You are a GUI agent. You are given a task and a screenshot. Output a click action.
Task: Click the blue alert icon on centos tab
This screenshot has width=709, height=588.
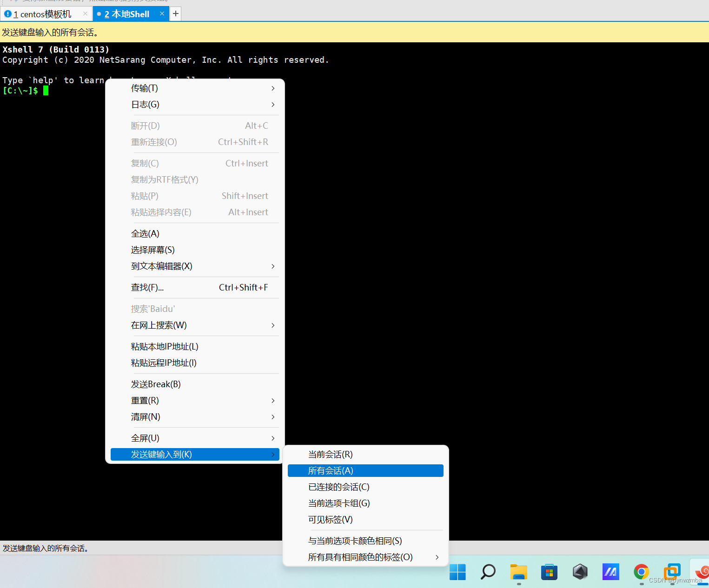(x=7, y=14)
